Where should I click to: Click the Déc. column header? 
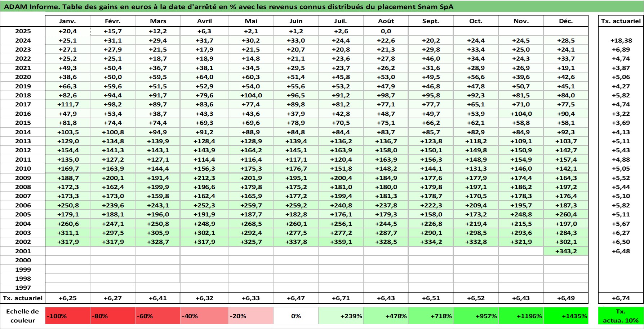click(x=566, y=21)
